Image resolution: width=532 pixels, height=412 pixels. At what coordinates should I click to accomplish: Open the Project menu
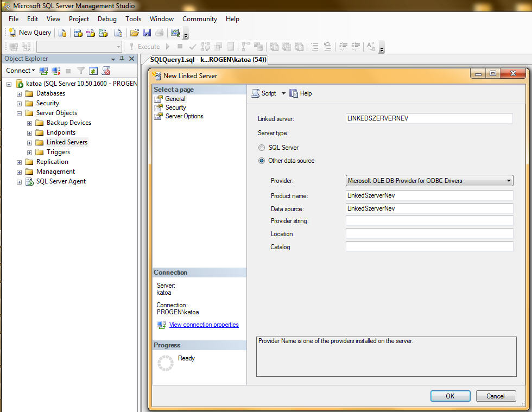pos(79,19)
